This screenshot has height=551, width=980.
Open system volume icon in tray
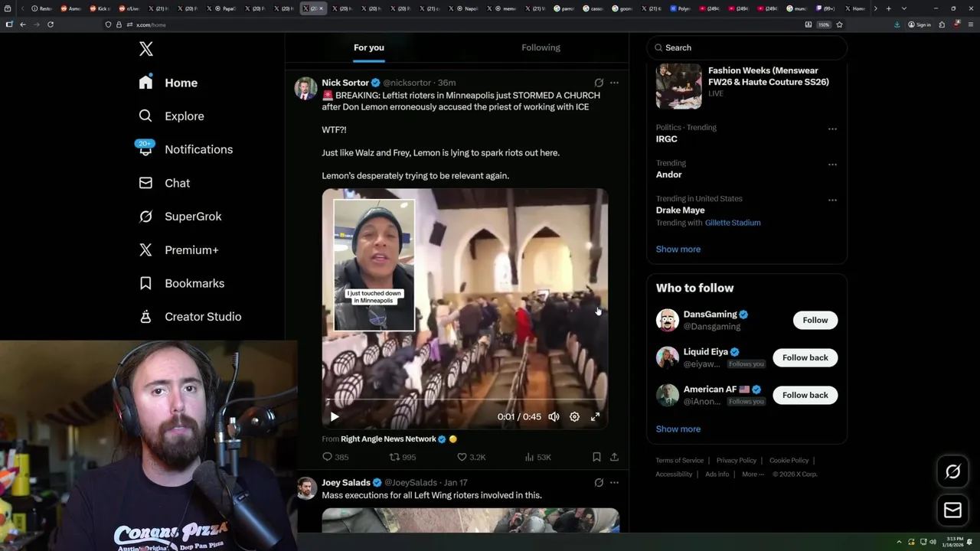pyautogui.click(x=933, y=542)
